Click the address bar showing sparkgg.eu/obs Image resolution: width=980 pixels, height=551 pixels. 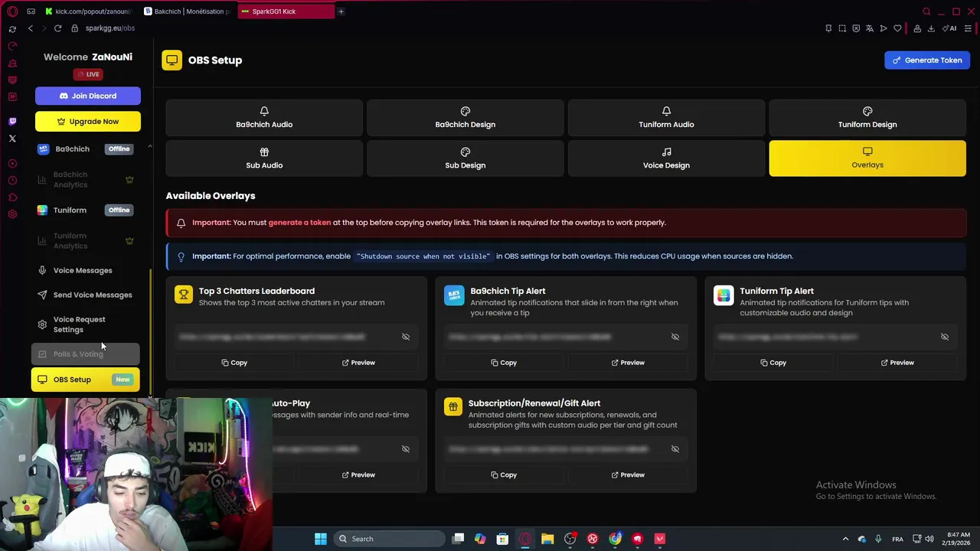tap(109, 28)
